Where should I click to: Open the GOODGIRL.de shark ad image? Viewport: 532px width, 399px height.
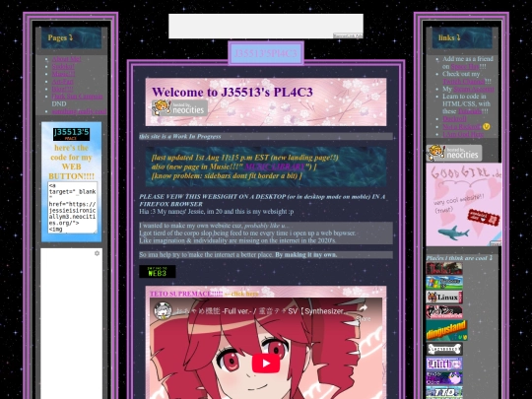pyautogui.click(x=464, y=205)
